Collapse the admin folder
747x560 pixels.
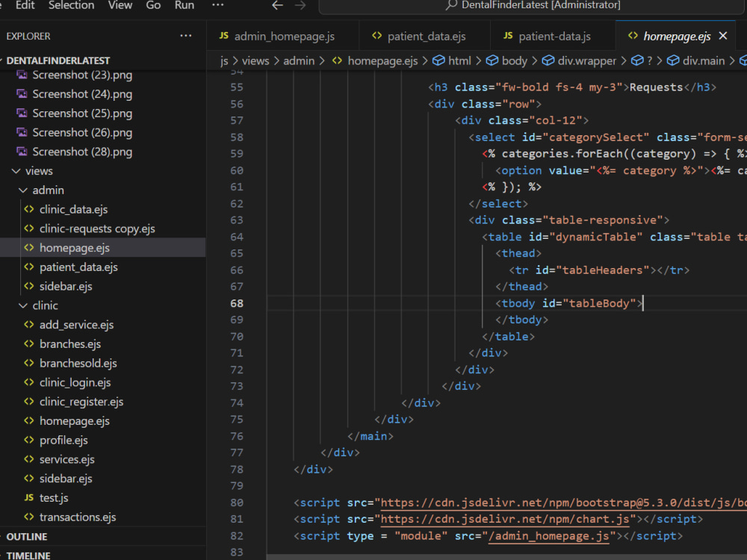48,190
